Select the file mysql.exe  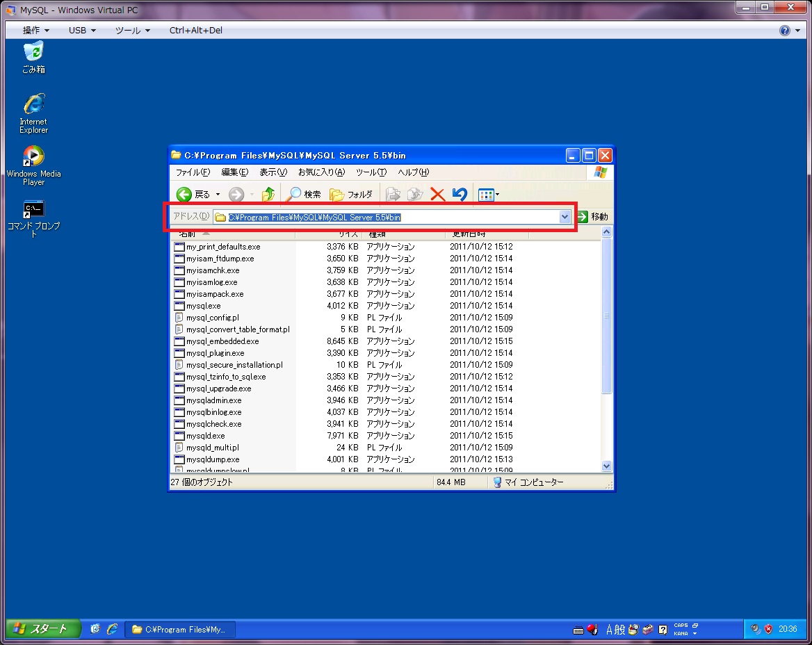tap(204, 306)
